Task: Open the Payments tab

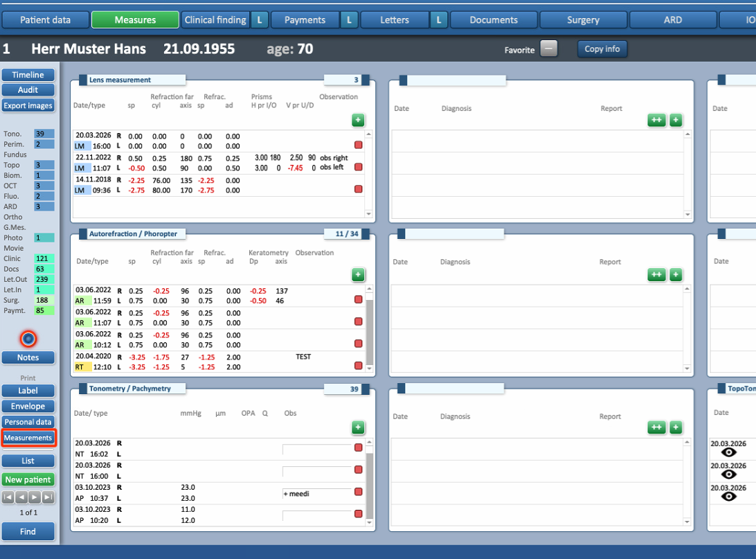Action: 305,20
